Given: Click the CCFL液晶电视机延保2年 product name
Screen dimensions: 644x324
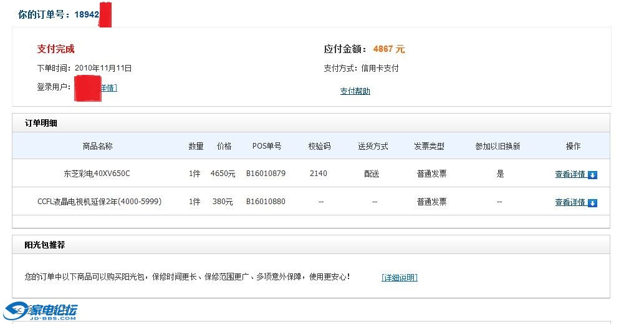Looking at the screenshot, I should pos(100,202).
